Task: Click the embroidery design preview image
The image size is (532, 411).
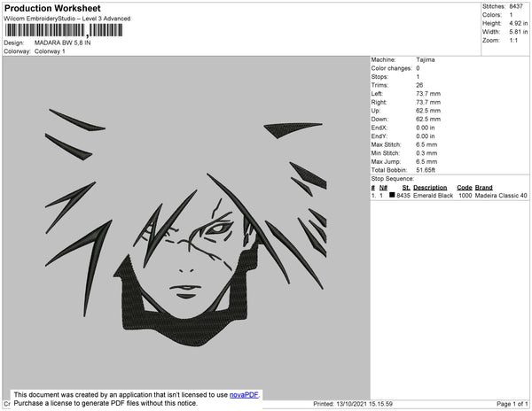Action: [x=186, y=228]
